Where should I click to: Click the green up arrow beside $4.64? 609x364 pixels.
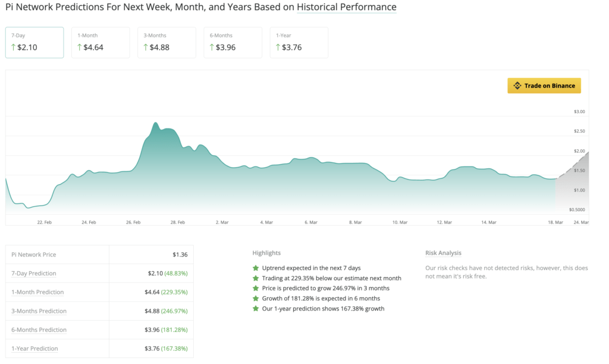pyautogui.click(x=80, y=48)
